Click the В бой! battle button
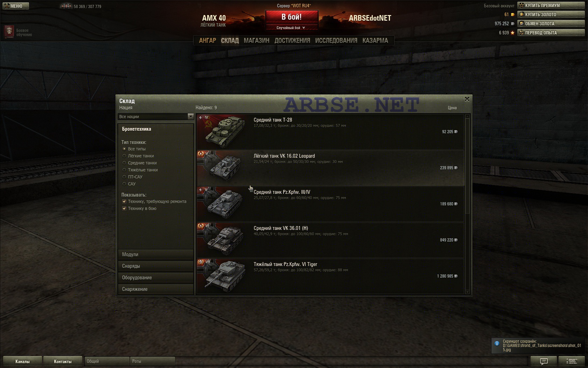Image resolution: width=588 pixels, height=368 pixels. (292, 17)
